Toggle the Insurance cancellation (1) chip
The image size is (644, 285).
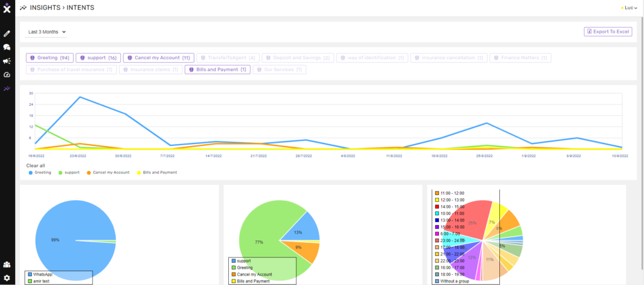pos(449,58)
